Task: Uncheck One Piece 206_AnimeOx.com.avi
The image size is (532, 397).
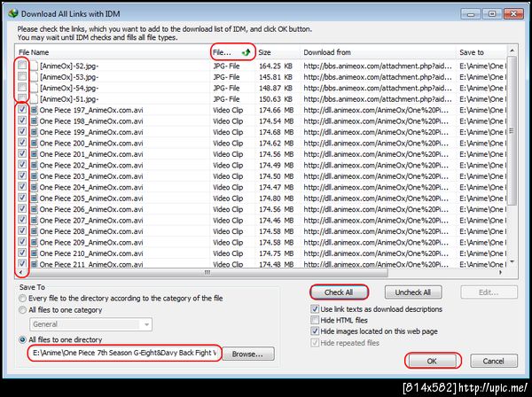Action: 22,208
